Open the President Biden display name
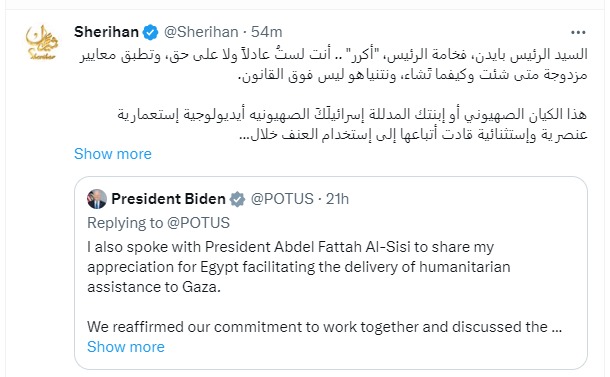Screen dimensions: 610x377 tap(168, 199)
